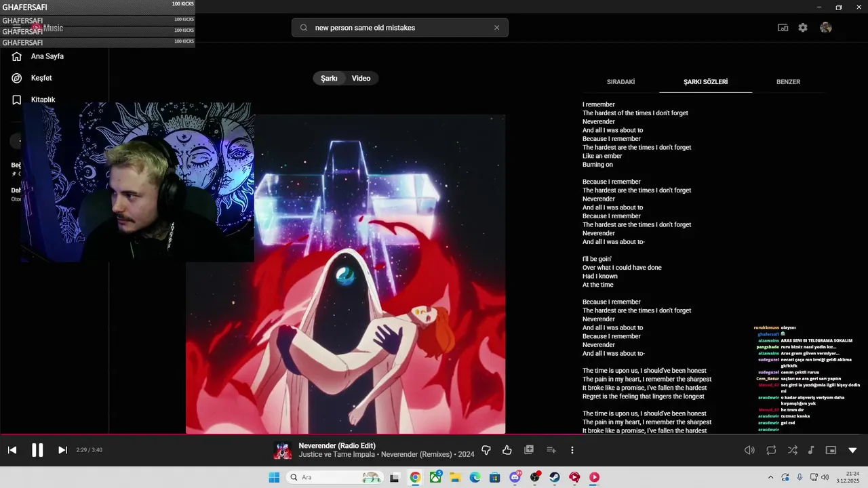Click the microphone icon in system tray
This screenshot has width=868, height=488.
(x=800, y=477)
